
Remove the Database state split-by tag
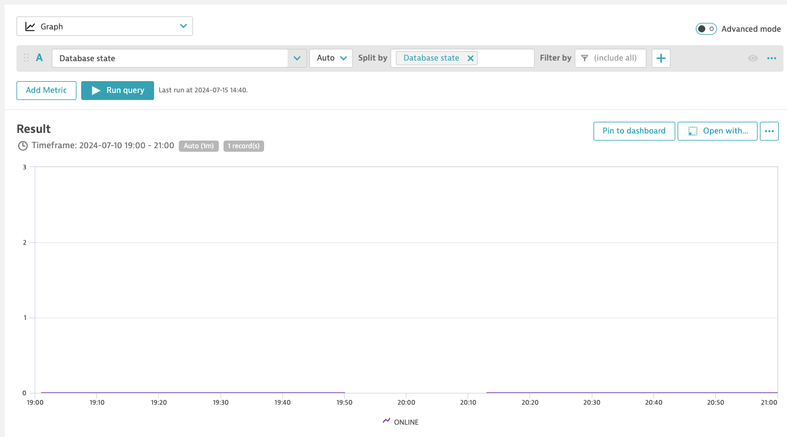coord(470,59)
